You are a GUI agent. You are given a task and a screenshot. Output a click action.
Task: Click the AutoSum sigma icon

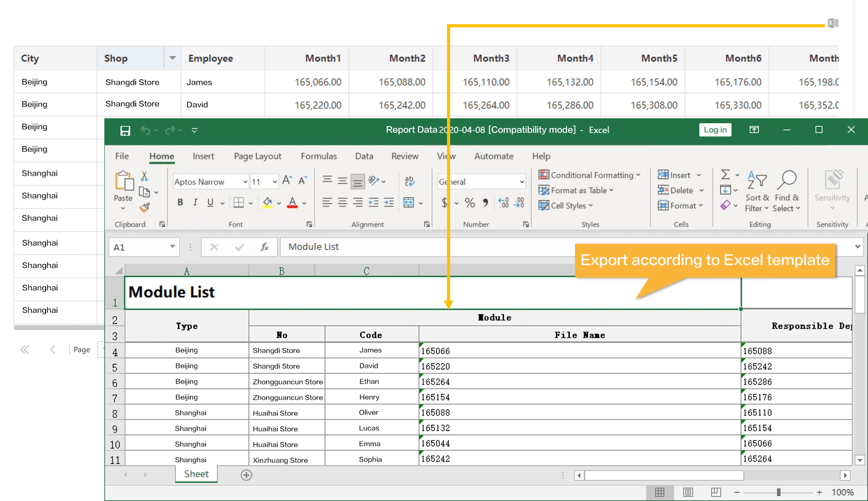pos(726,175)
